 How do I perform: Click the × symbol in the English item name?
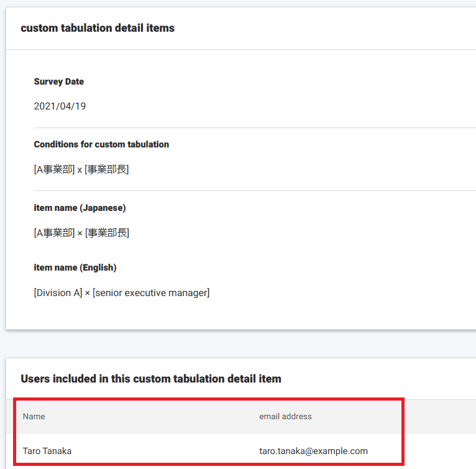(x=88, y=293)
